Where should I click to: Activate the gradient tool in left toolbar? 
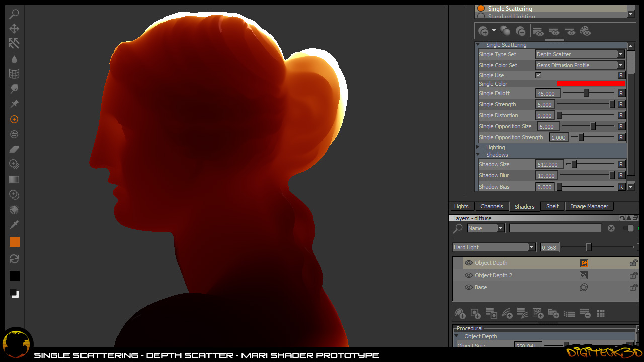(x=14, y=179)
